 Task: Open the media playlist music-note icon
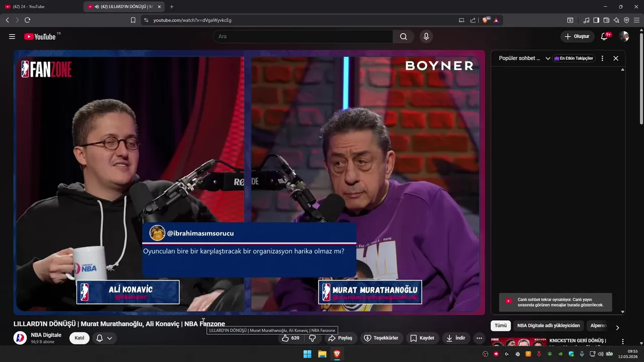click(586, 20)
